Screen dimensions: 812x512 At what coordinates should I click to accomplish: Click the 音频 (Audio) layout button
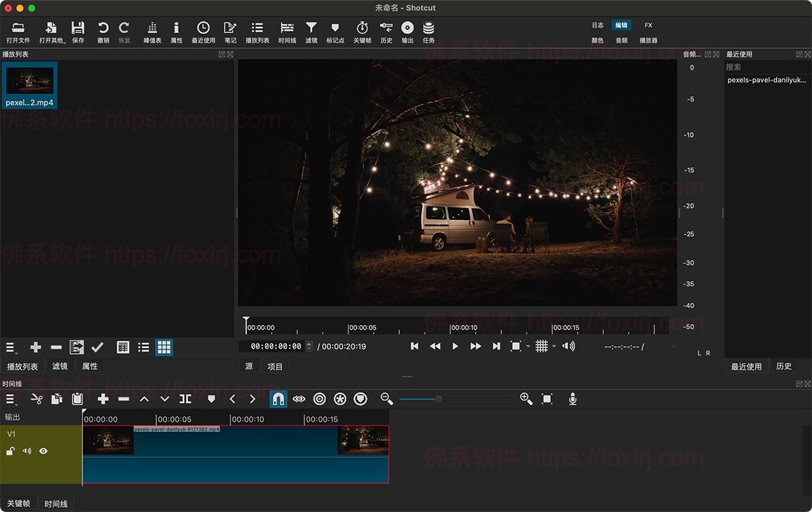point(621,41)
